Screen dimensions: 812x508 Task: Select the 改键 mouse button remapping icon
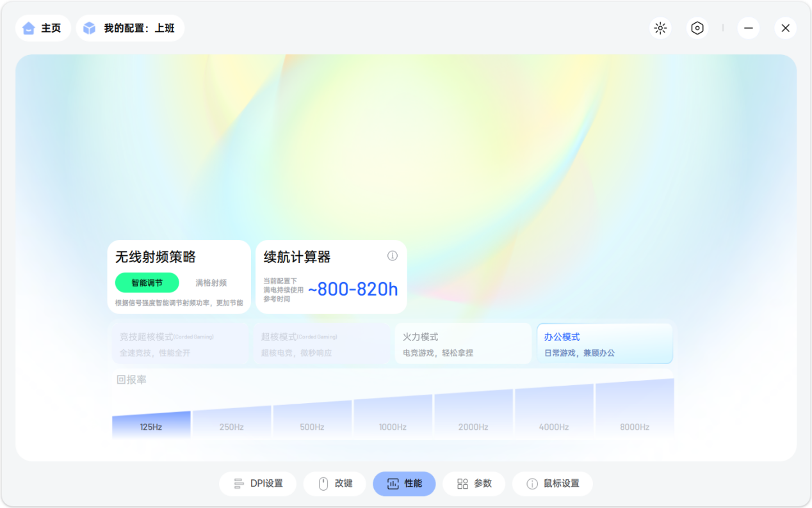[x=323, y=484]
